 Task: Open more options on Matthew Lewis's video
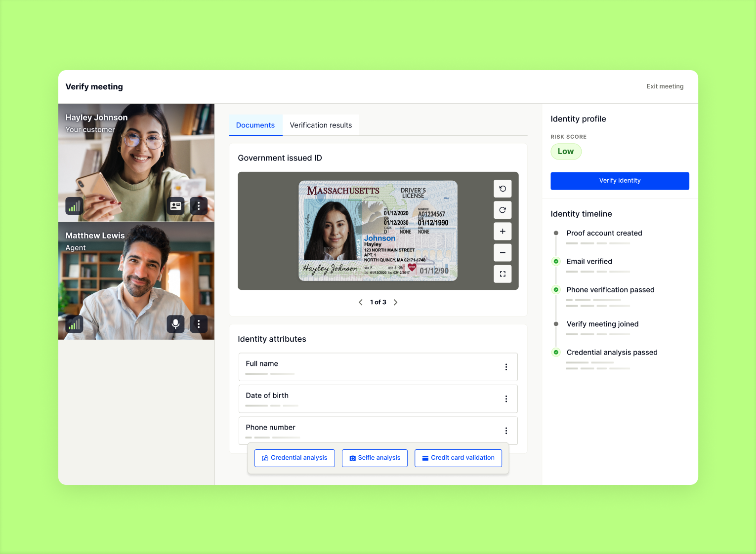point(199,324)
